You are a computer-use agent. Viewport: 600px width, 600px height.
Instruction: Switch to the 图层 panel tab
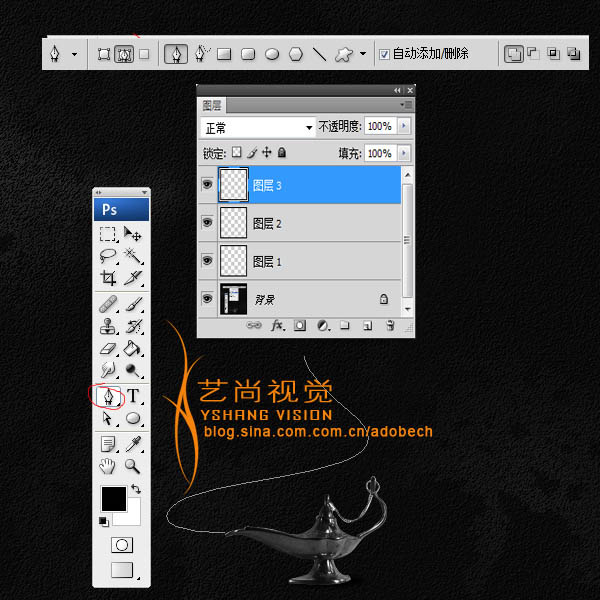click(212, 104)
